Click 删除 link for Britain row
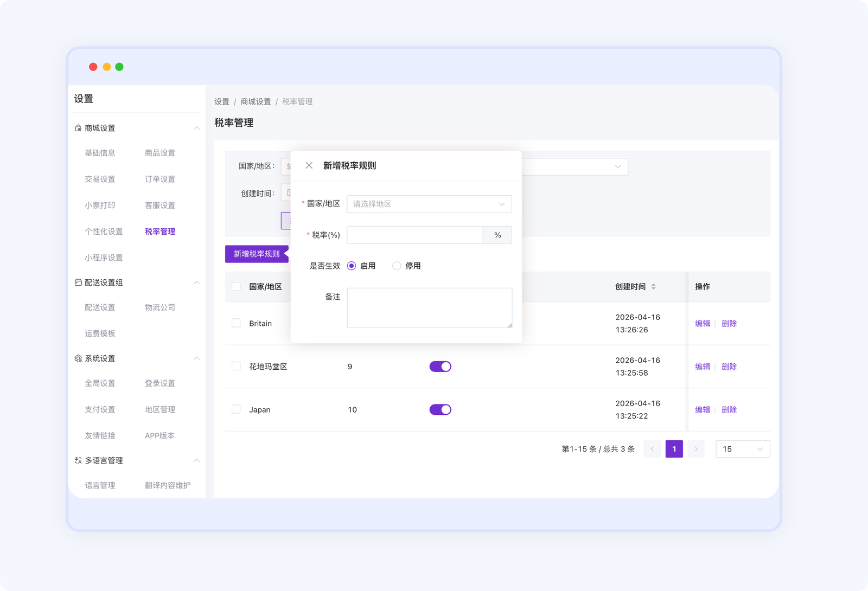Viewport: 868px width, 591px height. (x=729, y=323)
